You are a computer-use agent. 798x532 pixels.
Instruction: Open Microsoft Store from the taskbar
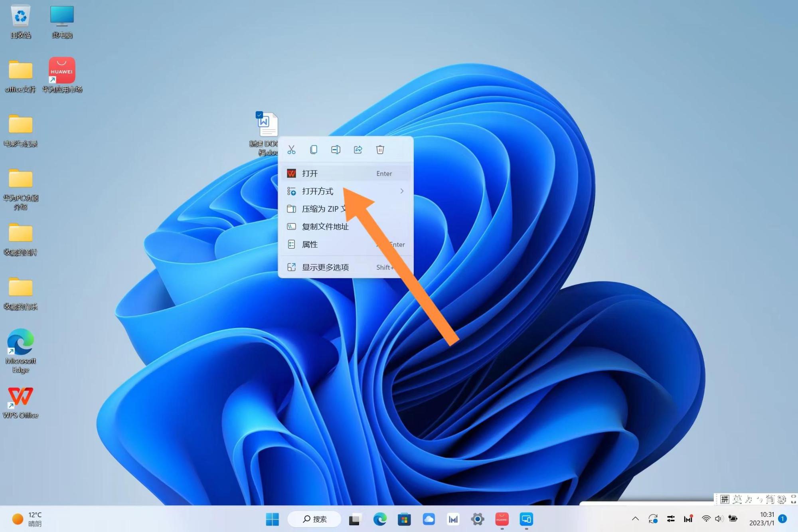(404, 519)
